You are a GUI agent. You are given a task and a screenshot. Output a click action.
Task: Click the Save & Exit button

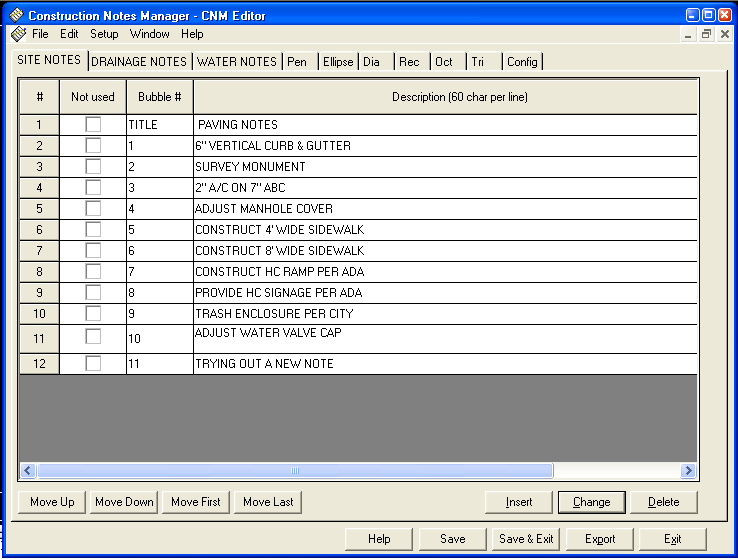click(x=526, y=539)
